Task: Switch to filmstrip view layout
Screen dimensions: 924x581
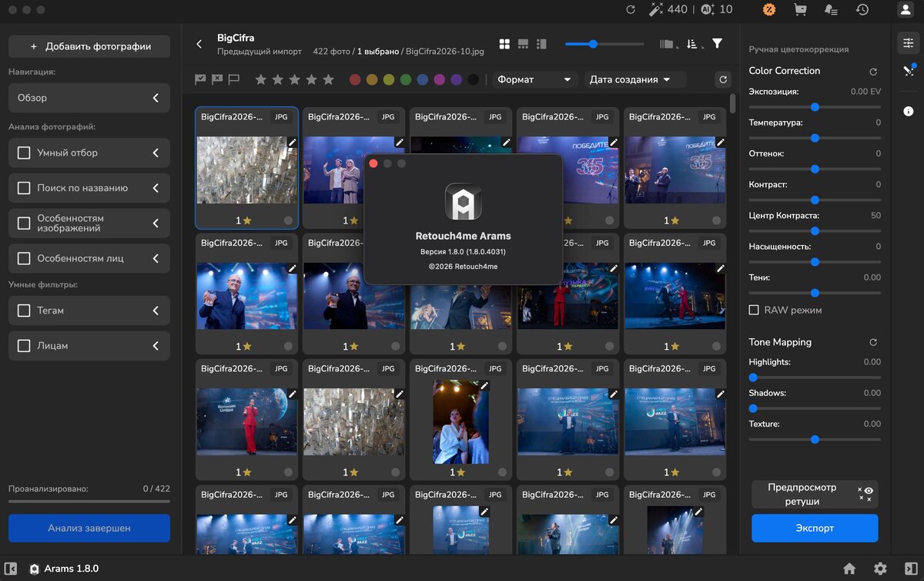Action: 523,44
